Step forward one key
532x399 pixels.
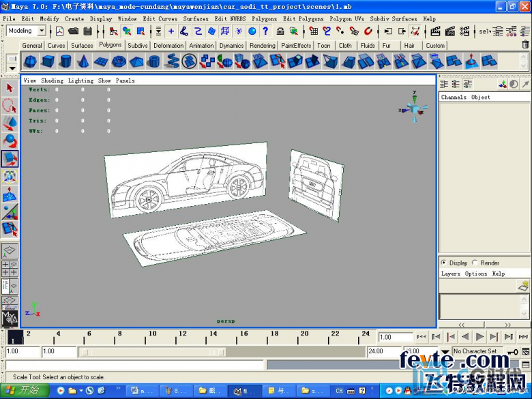click(x=494, y=337)
